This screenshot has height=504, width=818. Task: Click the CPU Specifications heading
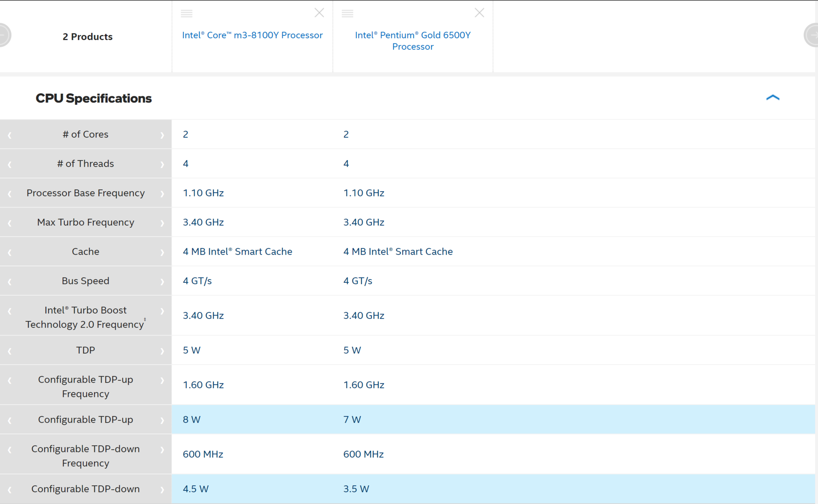tap(93, 98)
